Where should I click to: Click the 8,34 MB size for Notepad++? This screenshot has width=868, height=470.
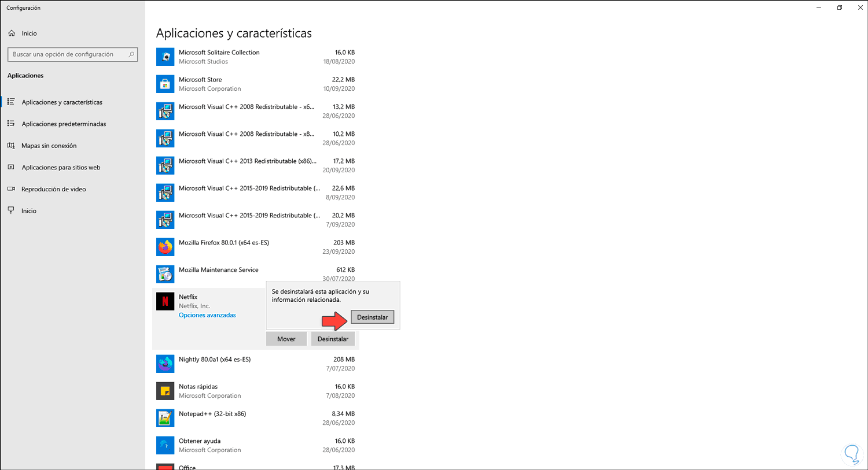coord(343,414)
